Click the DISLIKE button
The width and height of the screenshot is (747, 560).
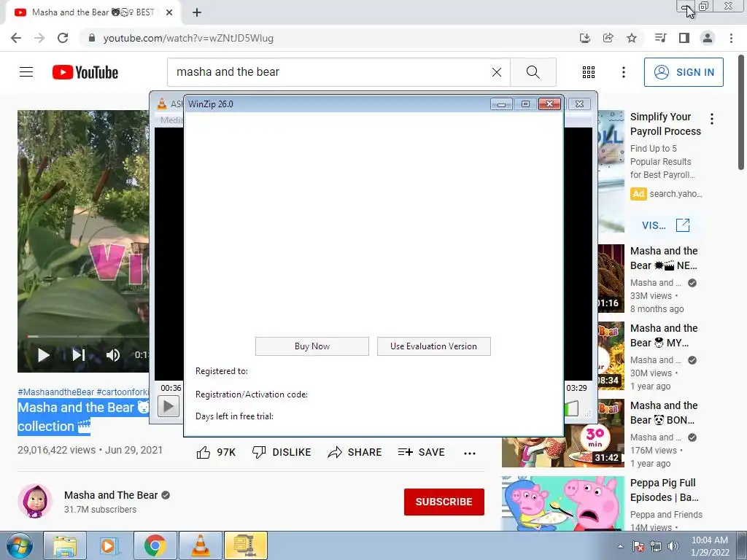pyautogui.click(x=282, y=452)
